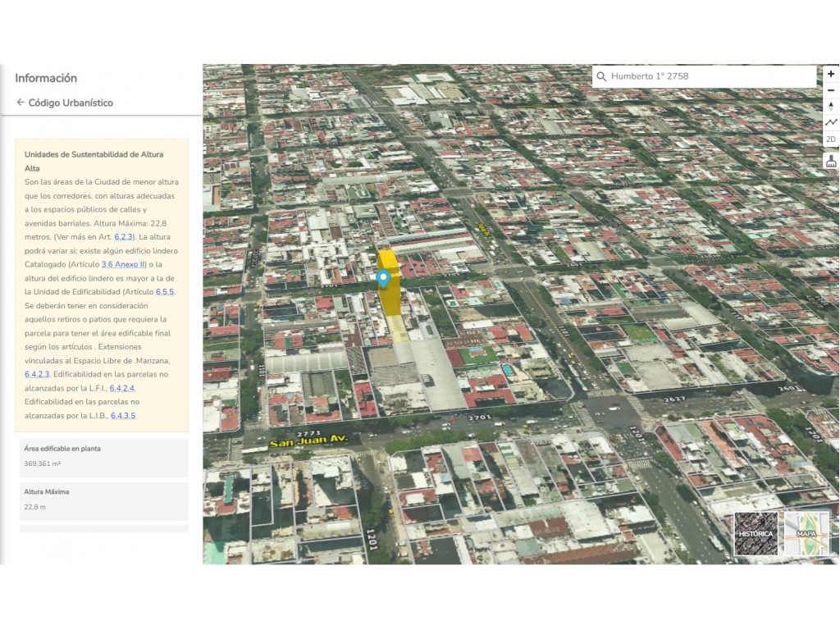
Task: Go back using arrow beside Código Urbanístico
Action: tap(21, 103)
